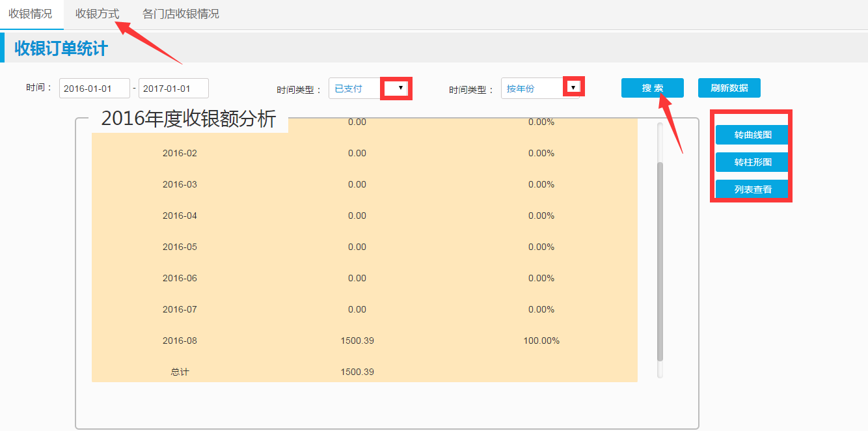Viewport: 868px width, 431px height.
Task: Switch to the 收银情况 tab
Action: pos(31,14)
